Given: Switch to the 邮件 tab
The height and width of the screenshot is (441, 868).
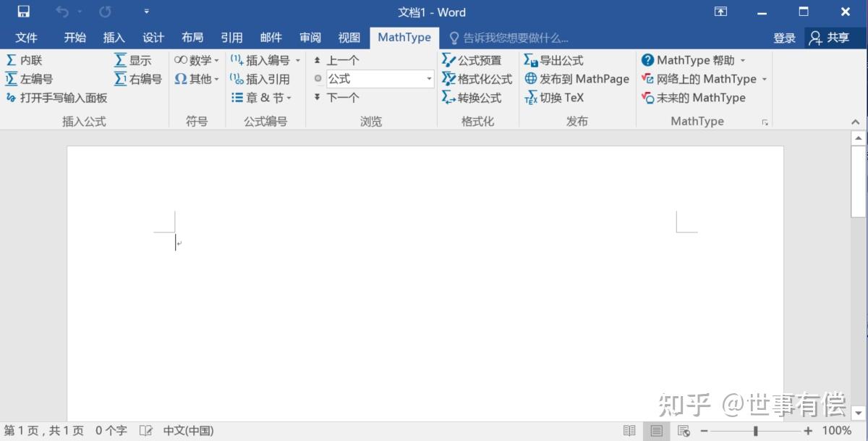Looking at the screenshot, I should click(271, 38).
